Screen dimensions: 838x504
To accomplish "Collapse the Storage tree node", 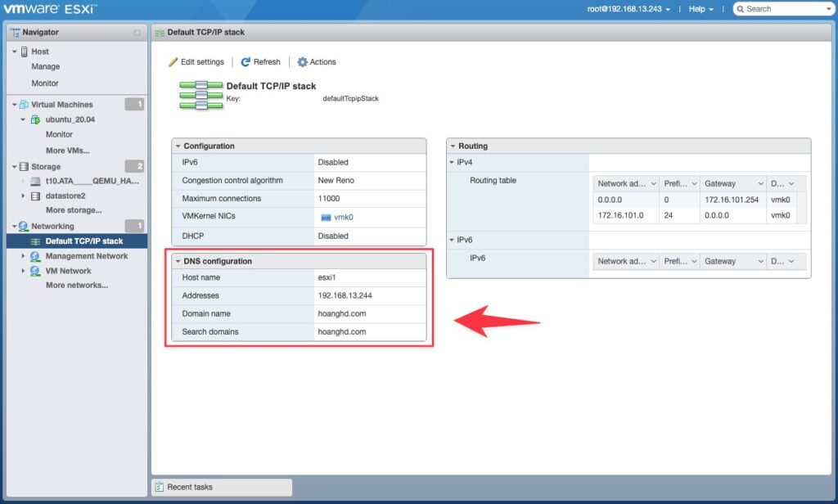I will click(15, 167).
